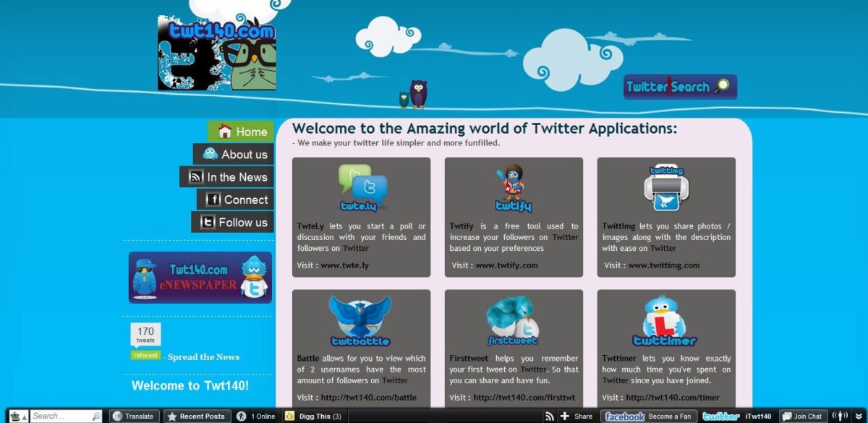Click the twttimer bird icon

click(x=665, y=320)
